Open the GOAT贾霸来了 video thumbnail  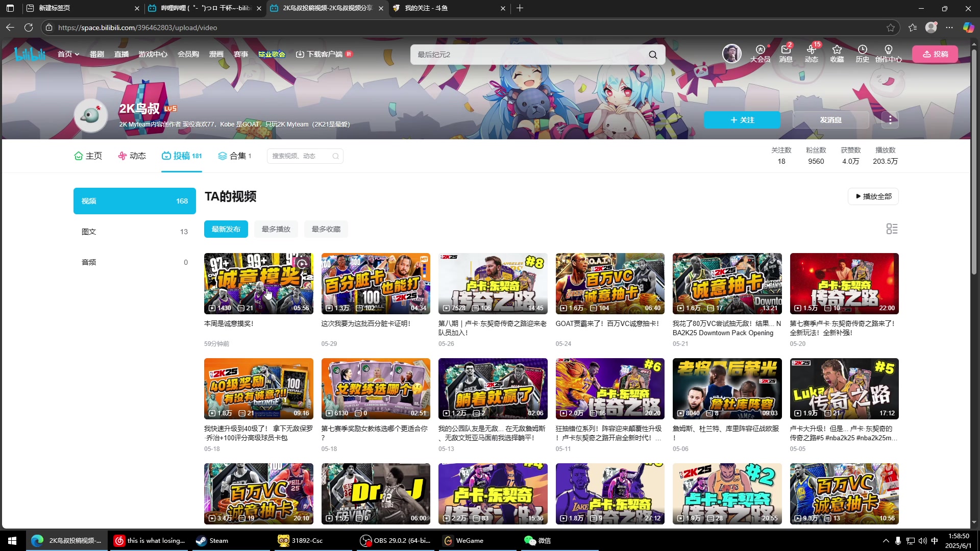tap(610, 284)
